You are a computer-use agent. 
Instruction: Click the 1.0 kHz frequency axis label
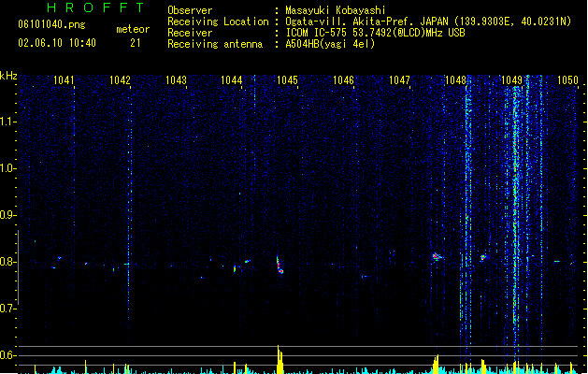(7, 168)
